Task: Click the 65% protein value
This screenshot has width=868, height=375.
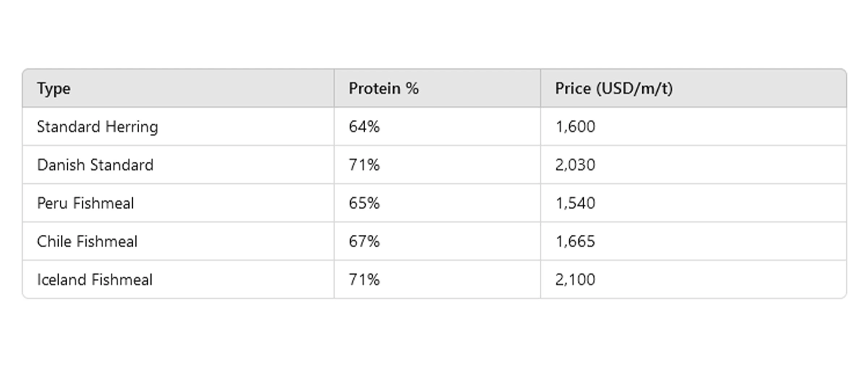Action: pos(364,203)
